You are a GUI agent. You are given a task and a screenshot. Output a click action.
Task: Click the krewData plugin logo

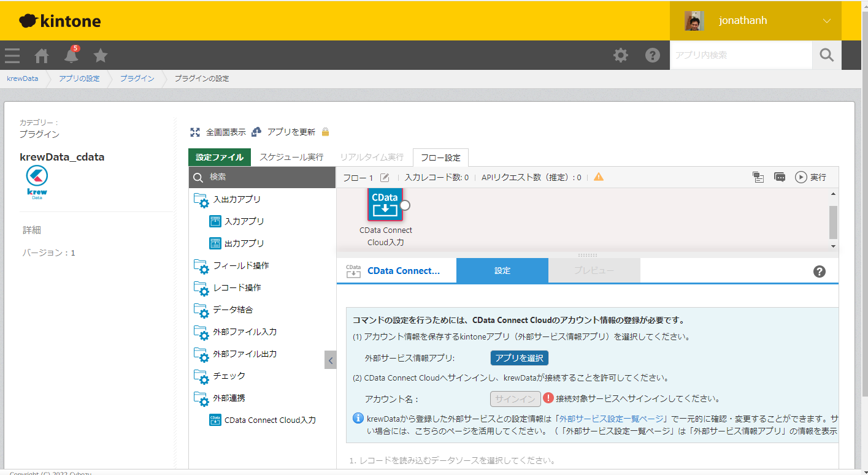pyautogui.click(x=37, y=183)
